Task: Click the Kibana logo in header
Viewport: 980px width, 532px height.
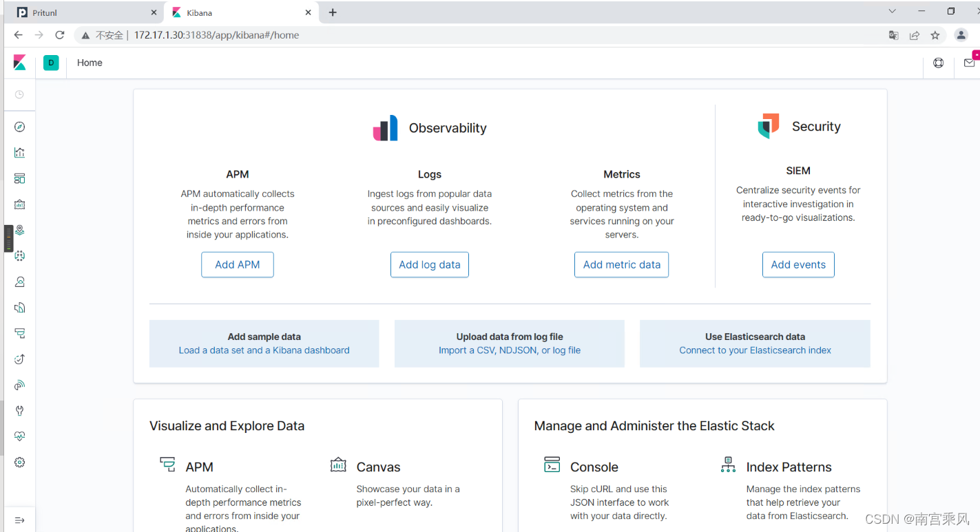Action: 19,63
